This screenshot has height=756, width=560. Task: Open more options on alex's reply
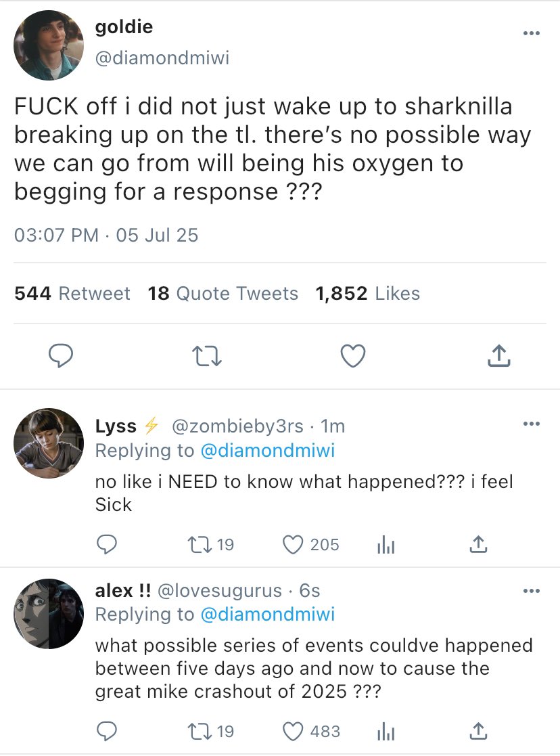pos(531,591)
